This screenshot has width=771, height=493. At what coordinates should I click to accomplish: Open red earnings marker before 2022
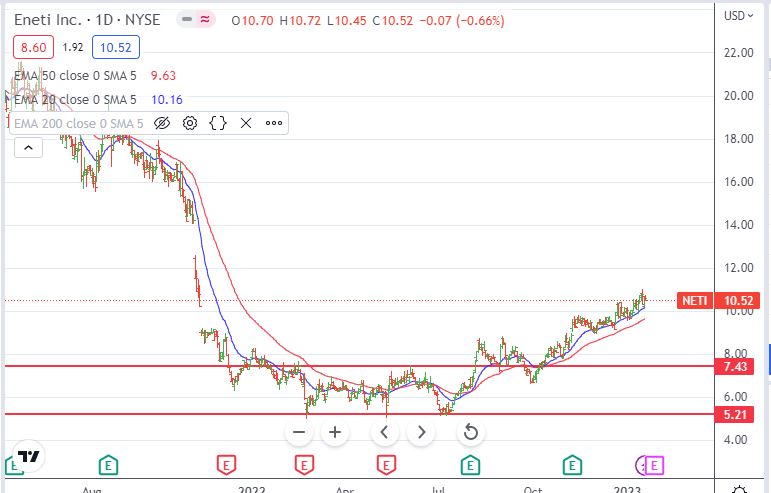click(x=226, y=464)
